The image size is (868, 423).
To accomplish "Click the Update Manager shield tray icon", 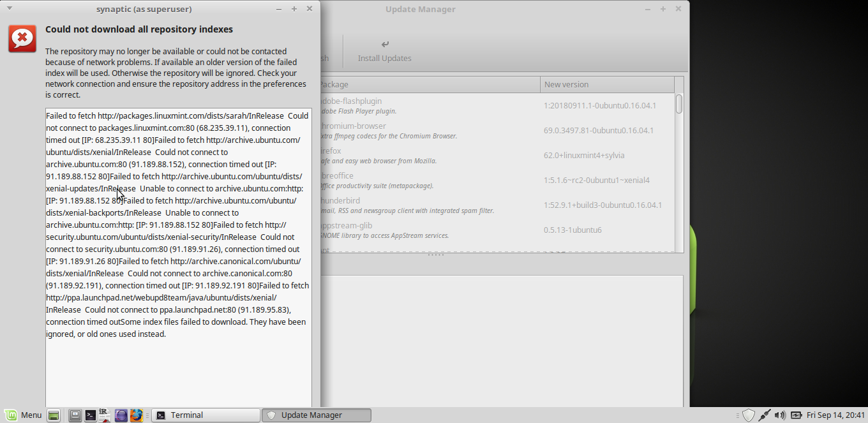I will 749,415.
